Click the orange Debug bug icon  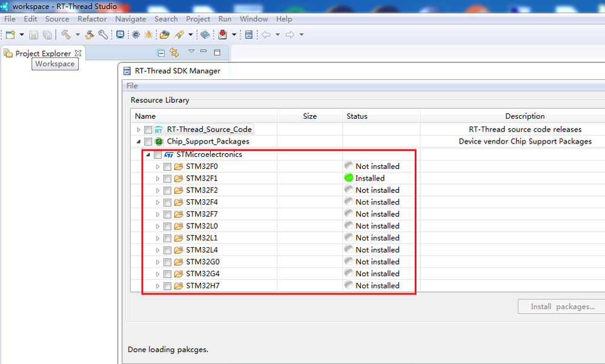coord(148,35)
